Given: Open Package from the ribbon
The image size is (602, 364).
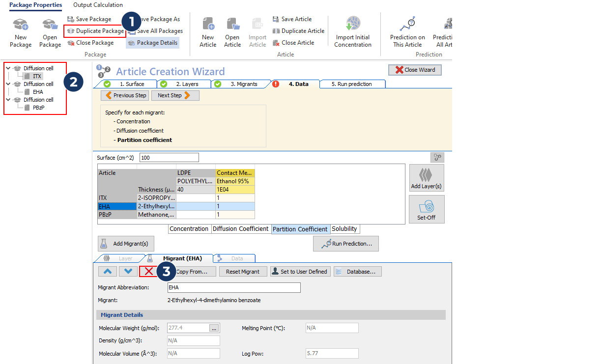Looking at the screenshot, I should click(50, 25).
